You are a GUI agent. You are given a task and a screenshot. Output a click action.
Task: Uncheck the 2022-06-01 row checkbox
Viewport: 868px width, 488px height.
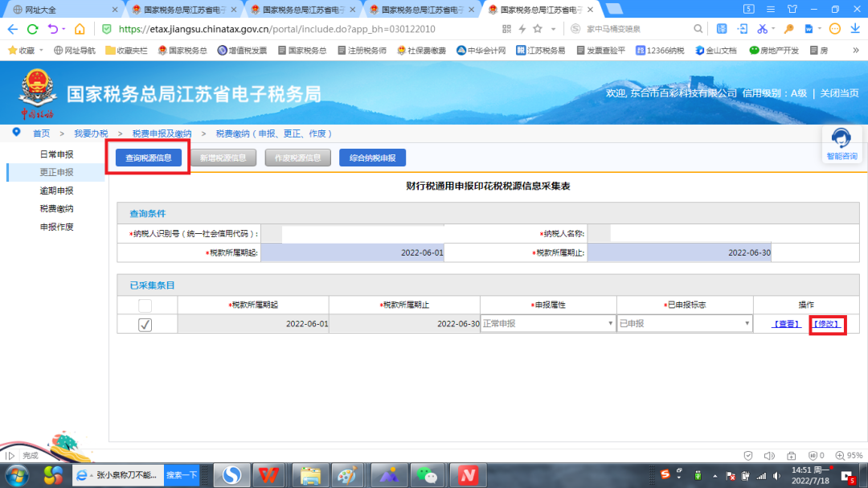click(x=145, y=325)
